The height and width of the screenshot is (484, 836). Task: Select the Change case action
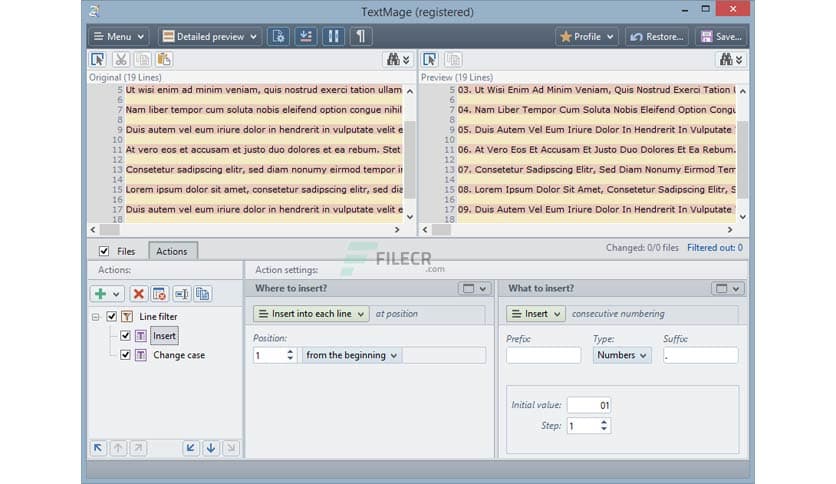pyautogui.click(x=179, y=355)
